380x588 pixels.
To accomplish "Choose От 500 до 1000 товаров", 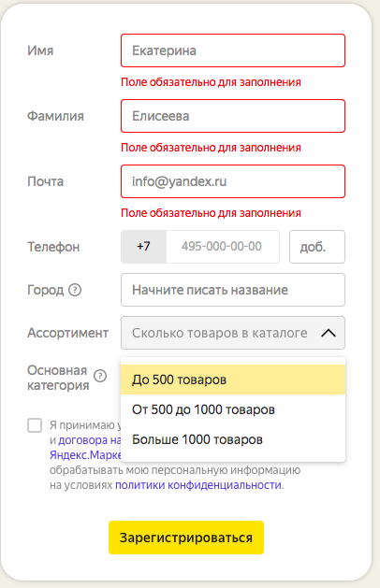I will coord(233,409).
